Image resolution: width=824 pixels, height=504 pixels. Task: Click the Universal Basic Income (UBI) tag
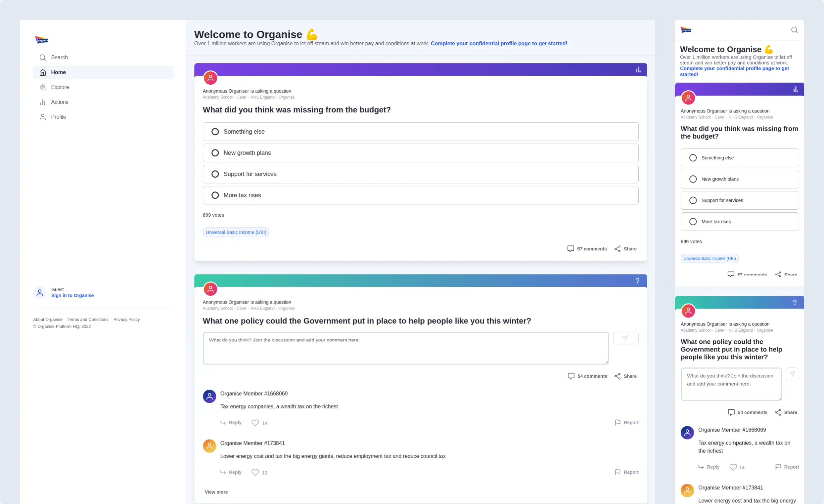236,232
